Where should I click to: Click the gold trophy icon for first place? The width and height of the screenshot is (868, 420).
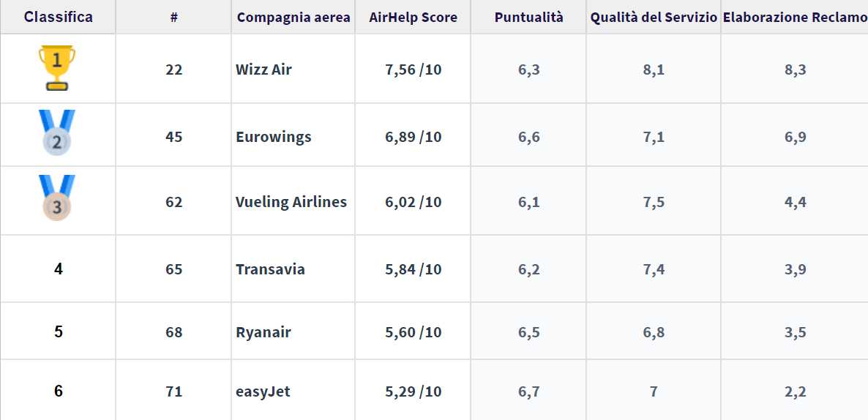tap(57, 68)
